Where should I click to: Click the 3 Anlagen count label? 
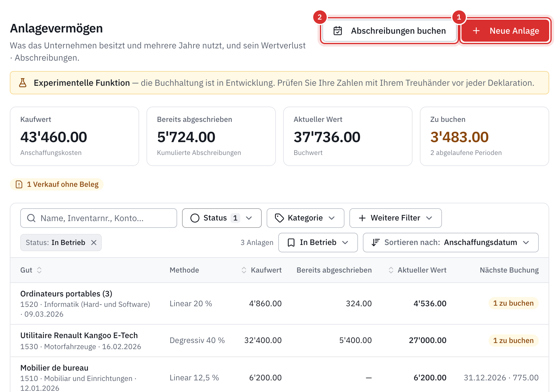(257, 243)
